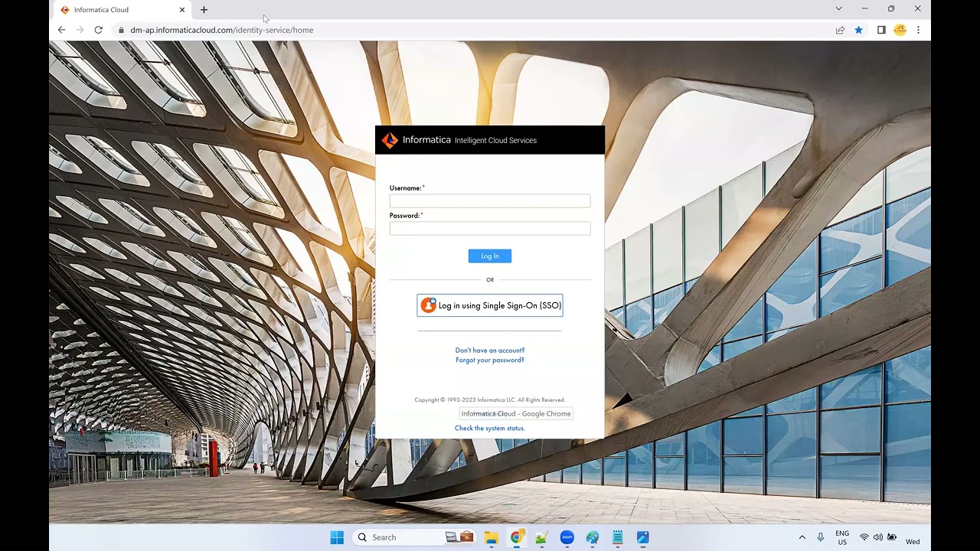Toggle the Chrome side panel

click(x=881, y=30)
